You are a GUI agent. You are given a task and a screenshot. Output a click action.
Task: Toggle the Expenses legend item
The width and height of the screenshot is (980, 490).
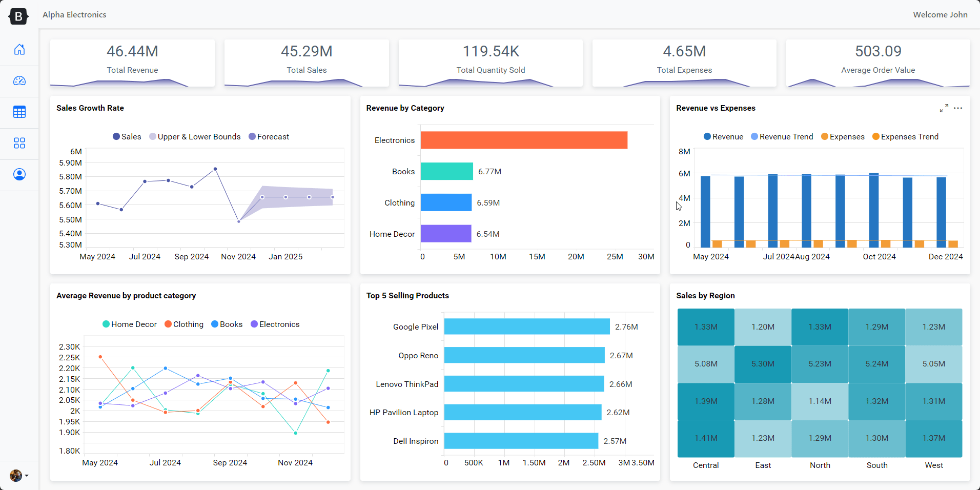[843, 137]
